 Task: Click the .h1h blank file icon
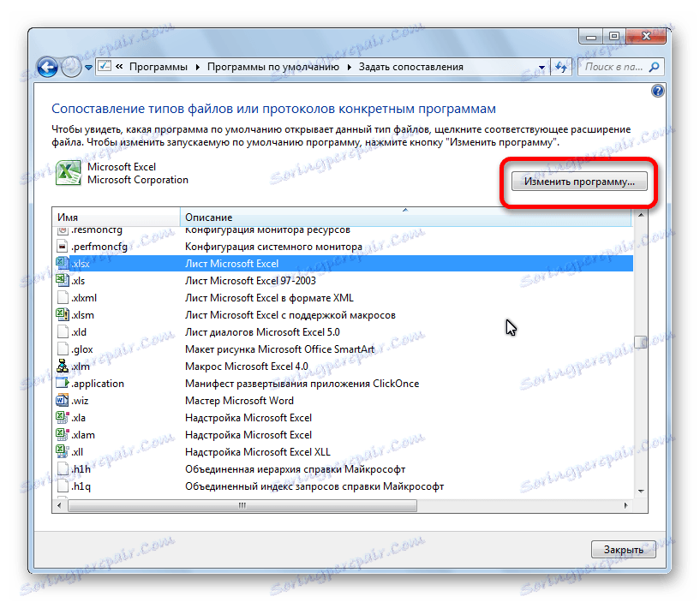(x=63, y=469)
